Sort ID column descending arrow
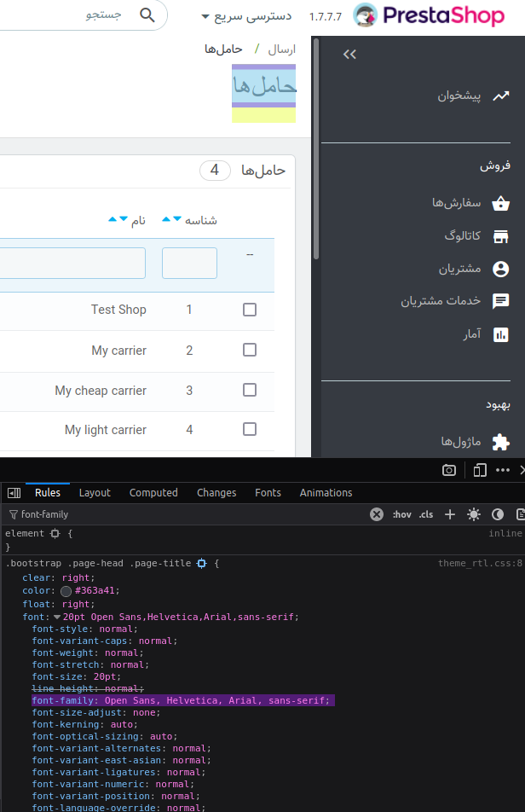 (x=177, y=219)
